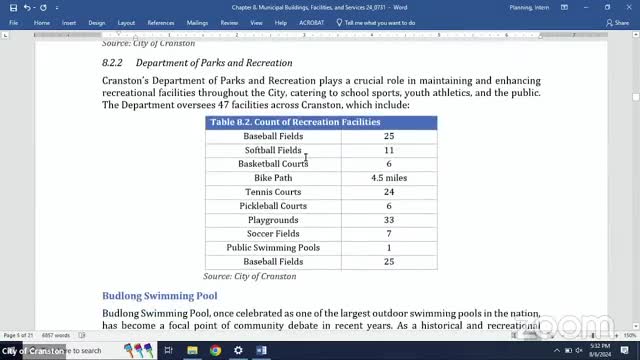Open the ACROBAT tab
The width and height of the screenshot is (640, 360).
tap(311, 23)
